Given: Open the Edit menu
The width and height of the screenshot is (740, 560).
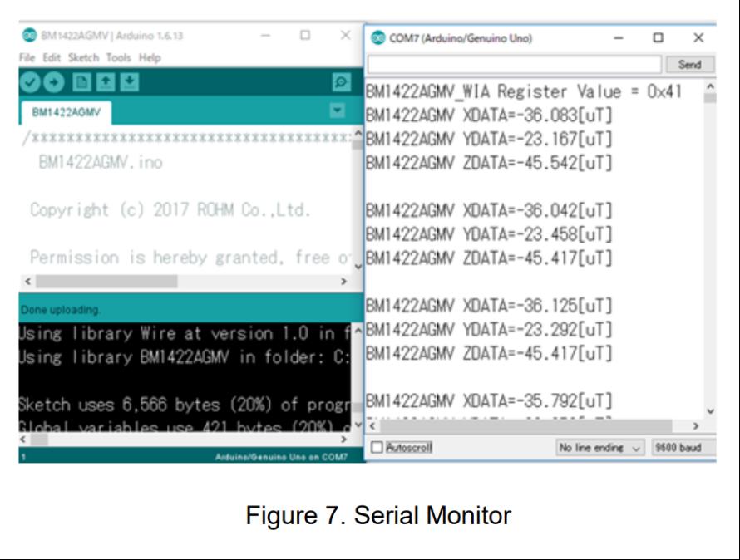Looking at the screenshot, I should [52, 57].
